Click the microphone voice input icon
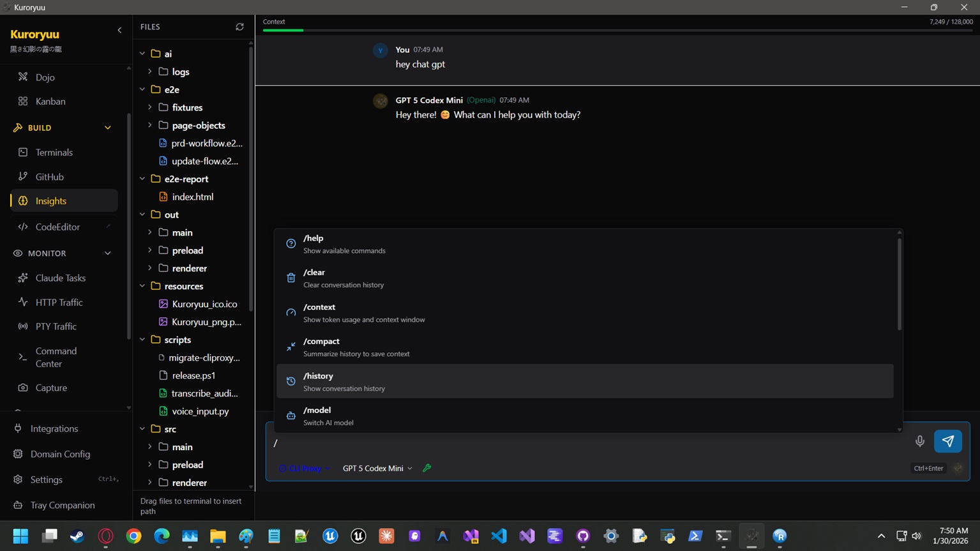The width and height of the screenshot is (980, 551). [919, 441]
